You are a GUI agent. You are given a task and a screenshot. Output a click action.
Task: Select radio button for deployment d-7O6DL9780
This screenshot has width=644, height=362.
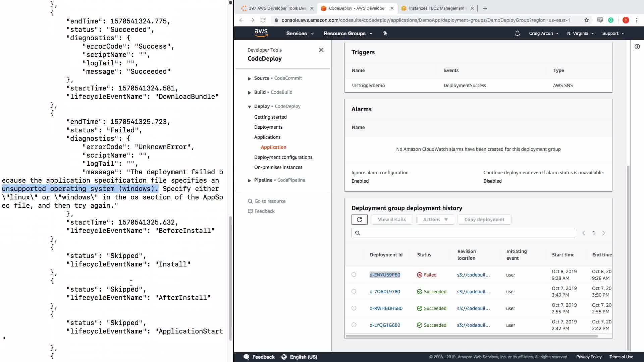[x=354, y=291]
